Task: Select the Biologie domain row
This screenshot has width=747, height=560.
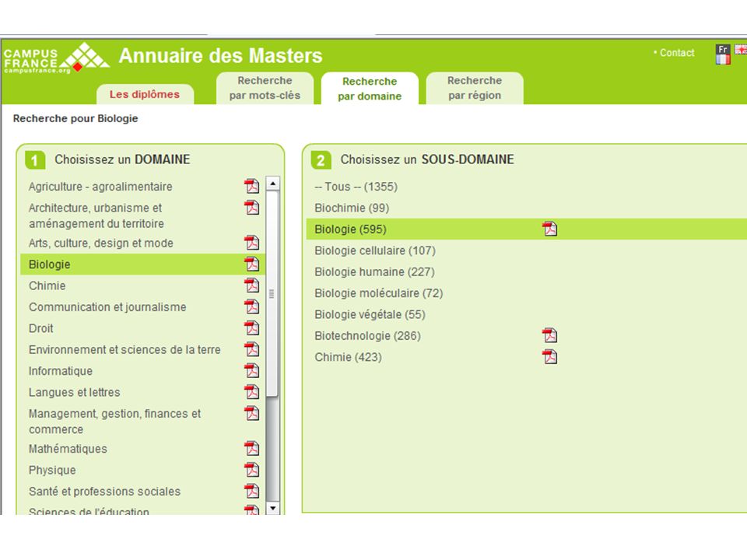Action: pos(142,264)
